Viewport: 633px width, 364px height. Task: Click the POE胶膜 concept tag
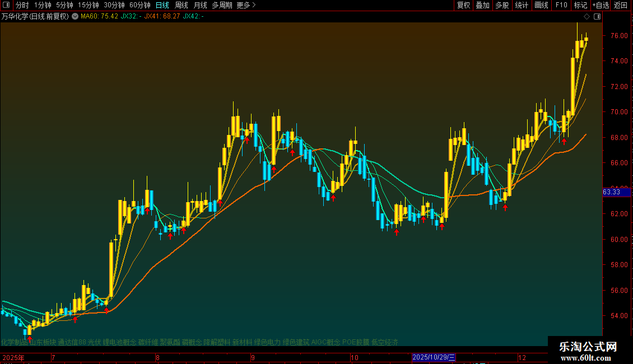tap(356, 342)
